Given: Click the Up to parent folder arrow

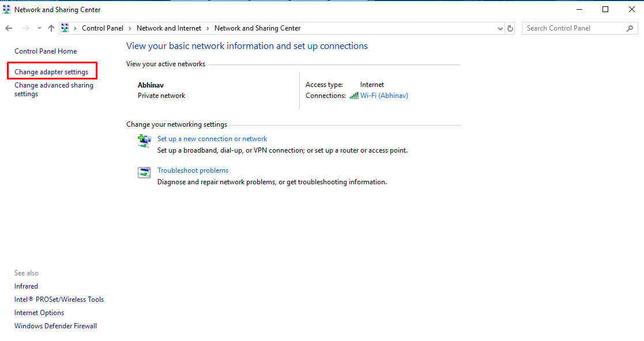Looking at the screenshot, I should tap(51, 28).
